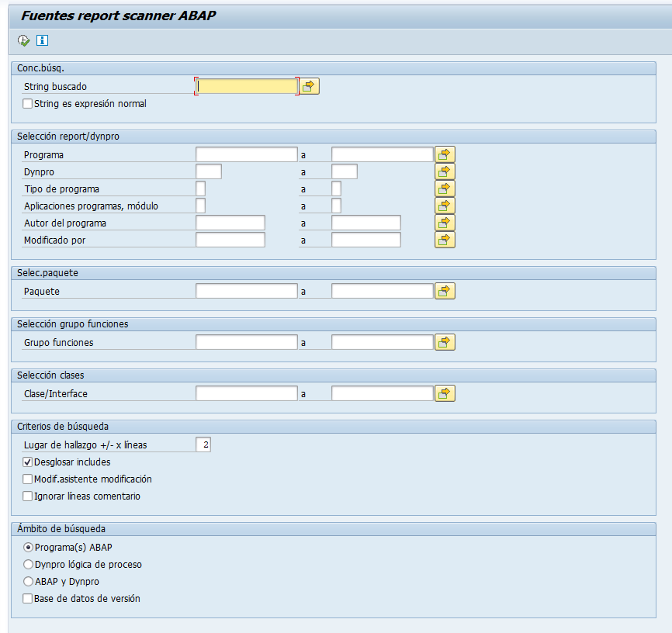Open multiple selection for Paquete

tap(444, 290)
